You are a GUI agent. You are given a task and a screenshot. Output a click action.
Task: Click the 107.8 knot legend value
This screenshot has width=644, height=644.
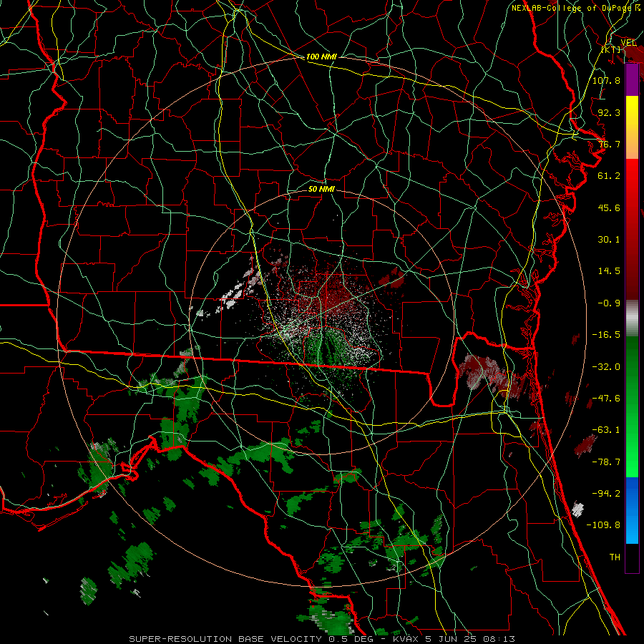click(606, 80)
